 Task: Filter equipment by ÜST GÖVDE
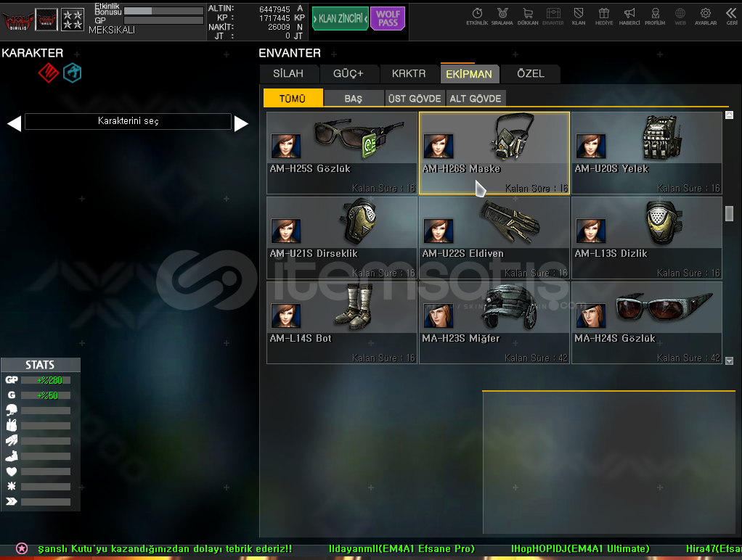click(x=415, y=99)
